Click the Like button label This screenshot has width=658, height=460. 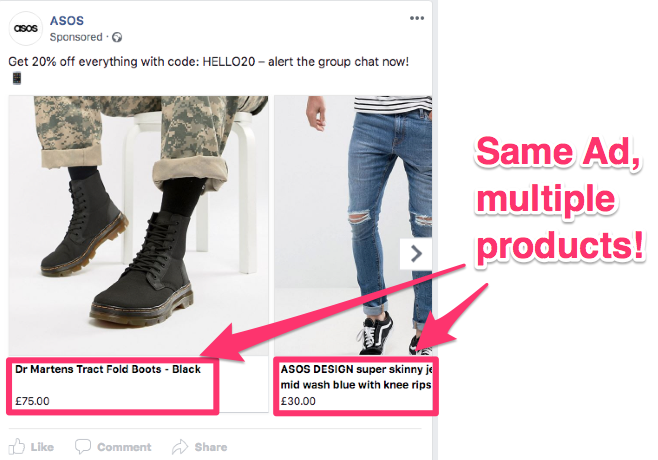tap(42, 447)
